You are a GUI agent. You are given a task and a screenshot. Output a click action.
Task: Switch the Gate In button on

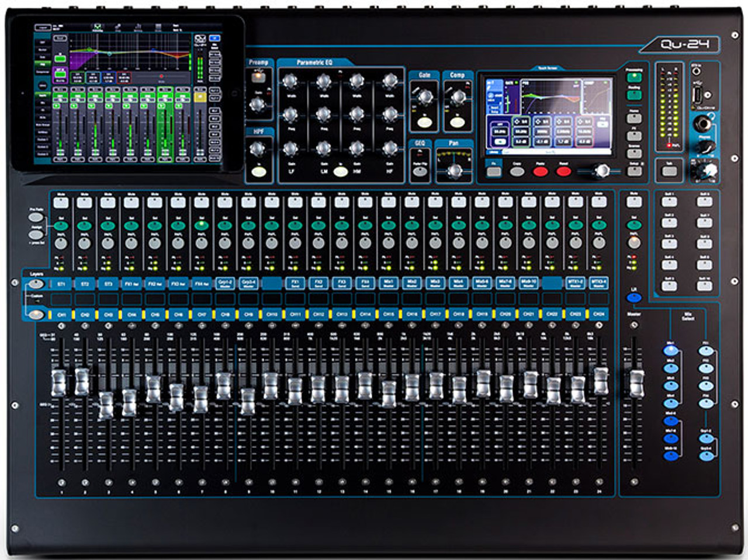pos(425,122)
